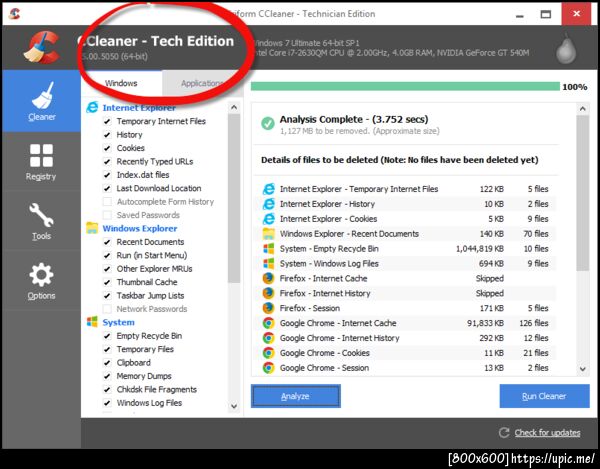Click the Windows Explorer folder icon
600x469 pixels.
[x=92, y=228]
